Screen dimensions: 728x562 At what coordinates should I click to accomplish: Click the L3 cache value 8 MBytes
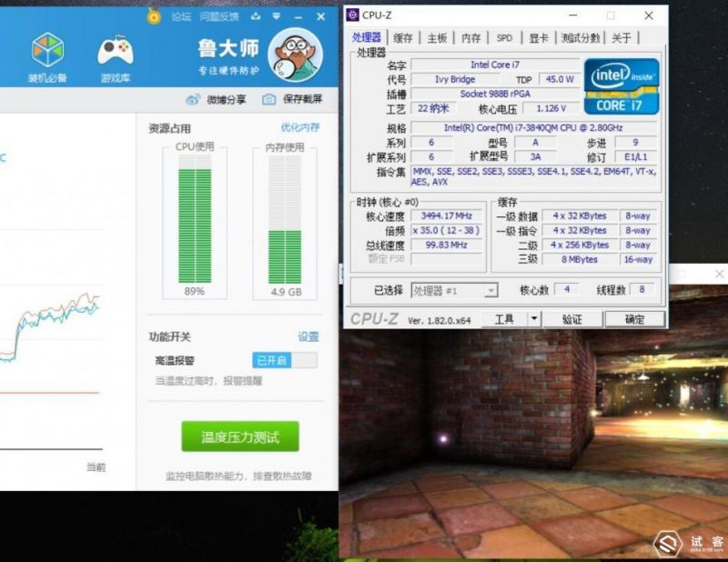tap(580, 259)
